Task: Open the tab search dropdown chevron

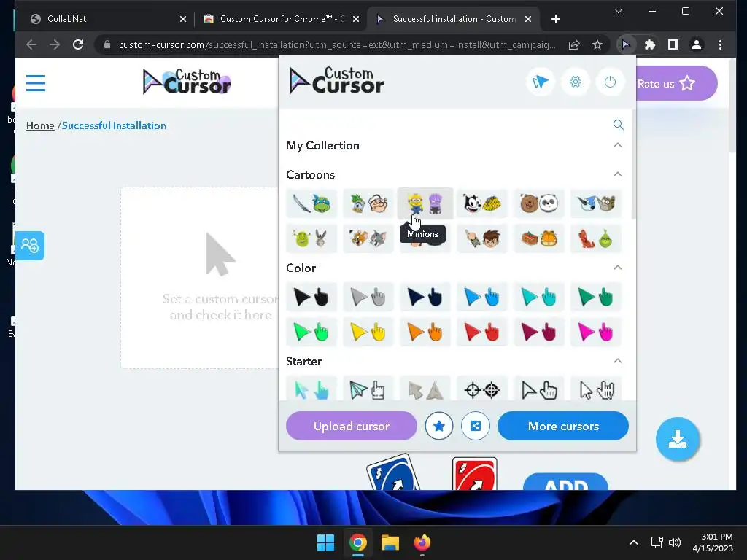Action: pos(619,11)
